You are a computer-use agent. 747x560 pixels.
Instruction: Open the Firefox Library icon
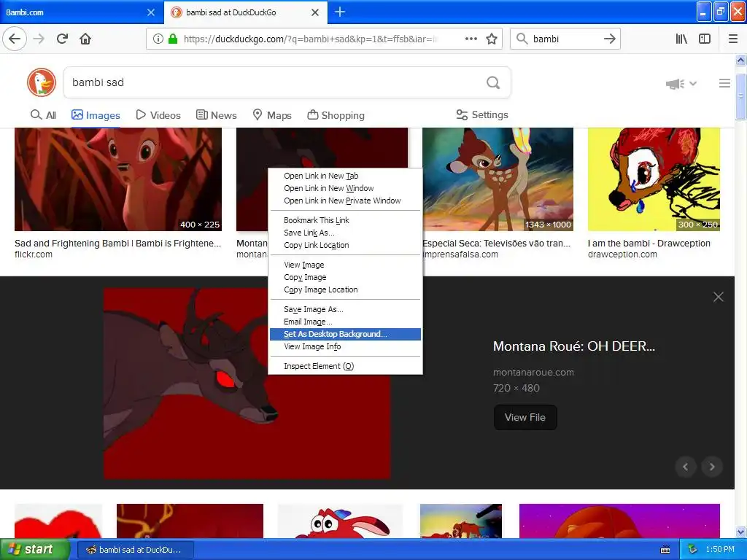[681, 39]
